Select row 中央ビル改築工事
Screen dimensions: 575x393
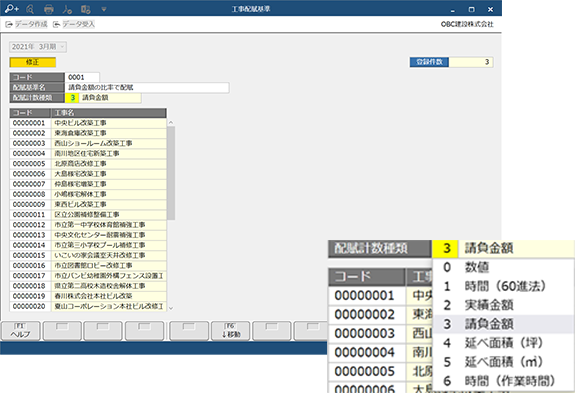[x=88, y=123]
